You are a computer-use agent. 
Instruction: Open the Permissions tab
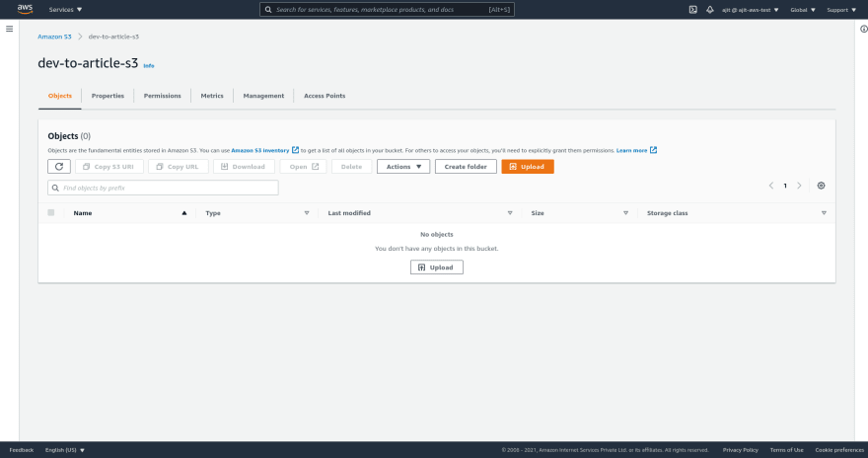tap(162, 96)
